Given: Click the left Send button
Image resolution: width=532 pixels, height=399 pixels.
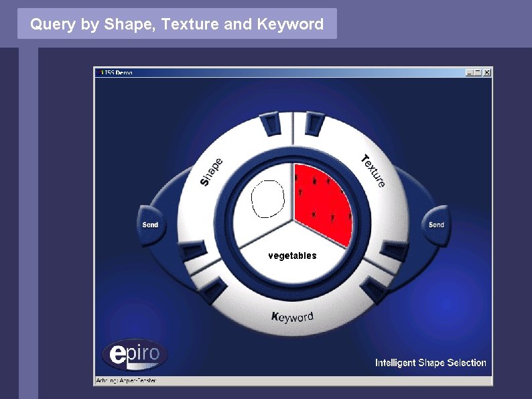Looking at the screenshot, I should pos(150,225).
